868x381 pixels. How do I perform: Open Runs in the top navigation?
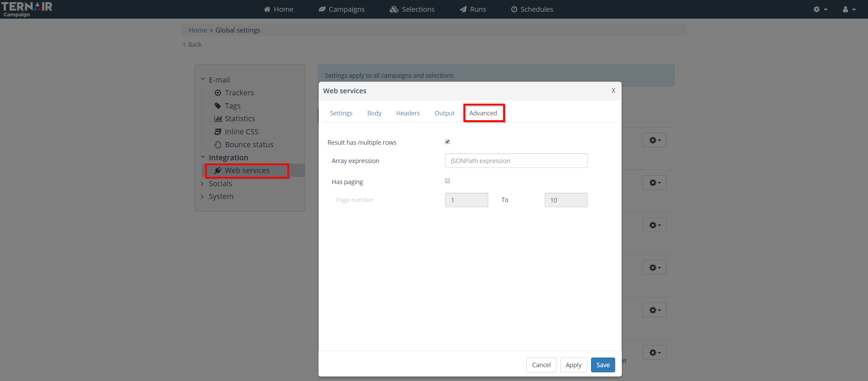tap(473, 9)
